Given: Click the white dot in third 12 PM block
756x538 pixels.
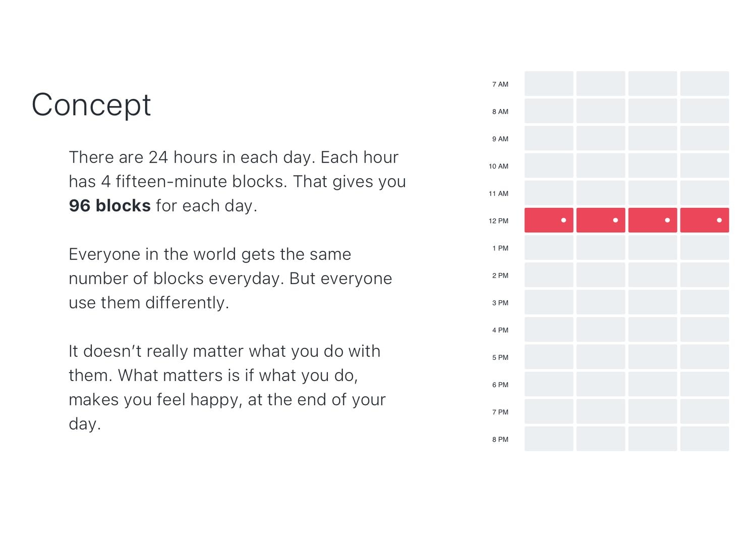Looking at the screenshot, I should coord(667,220).
